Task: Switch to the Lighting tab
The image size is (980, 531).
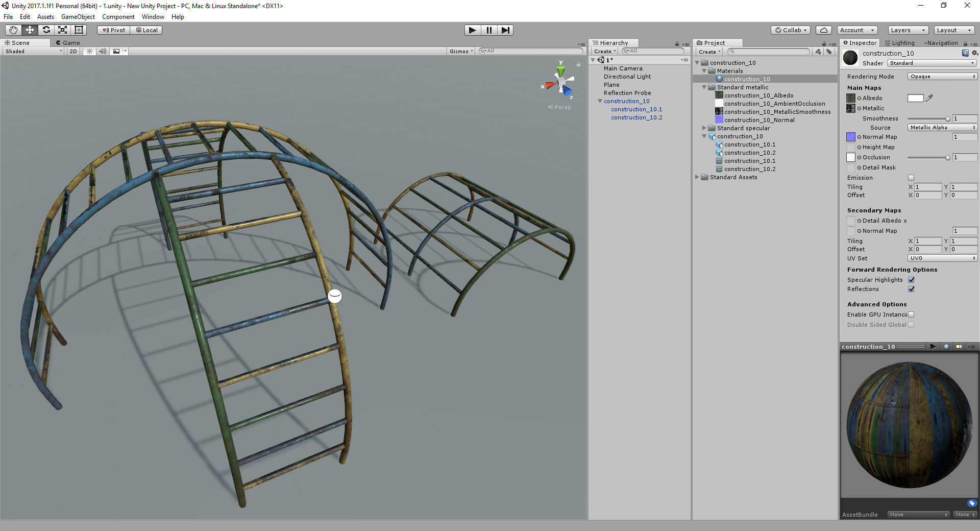Action: tap(899, 43)
